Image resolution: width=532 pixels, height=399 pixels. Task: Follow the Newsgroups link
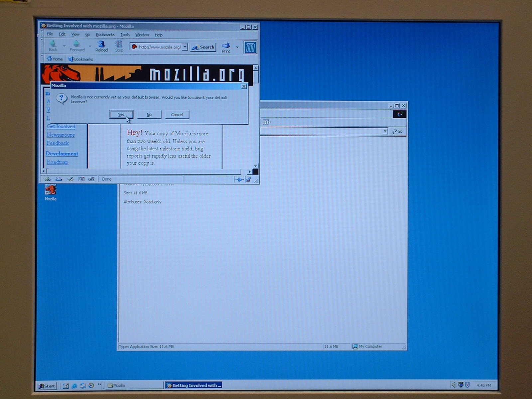tap(61, 135)
